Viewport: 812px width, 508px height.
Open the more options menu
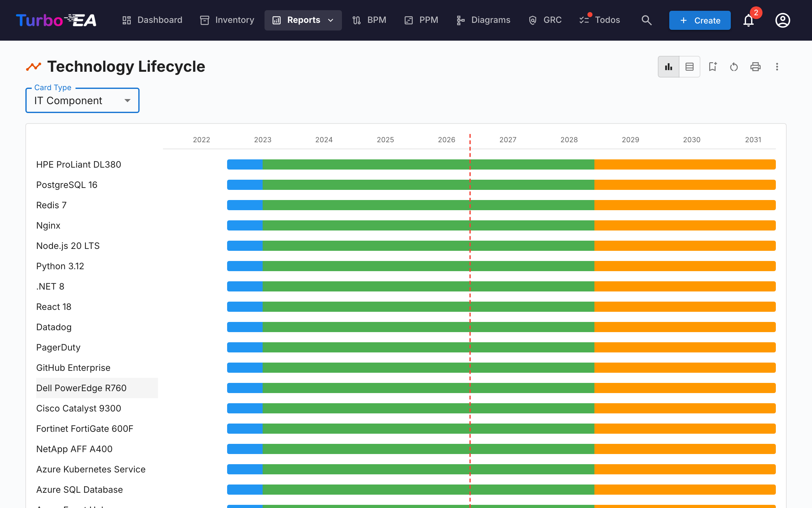pos(777,67)
